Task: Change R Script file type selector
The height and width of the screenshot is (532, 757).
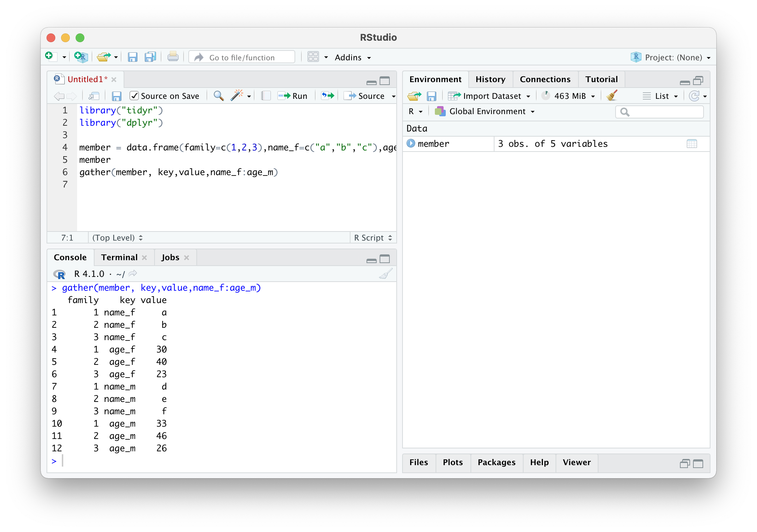Action: coord(373,238)
